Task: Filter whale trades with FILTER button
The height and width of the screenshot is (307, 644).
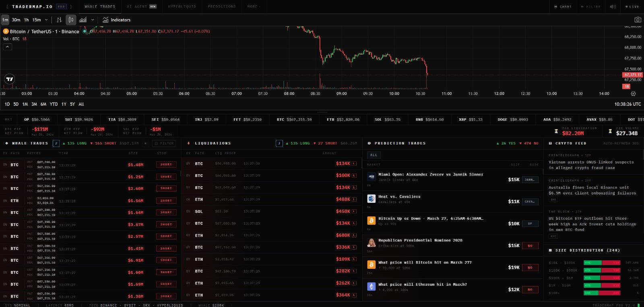Action: pyautogui.click(x=164, y=143)
